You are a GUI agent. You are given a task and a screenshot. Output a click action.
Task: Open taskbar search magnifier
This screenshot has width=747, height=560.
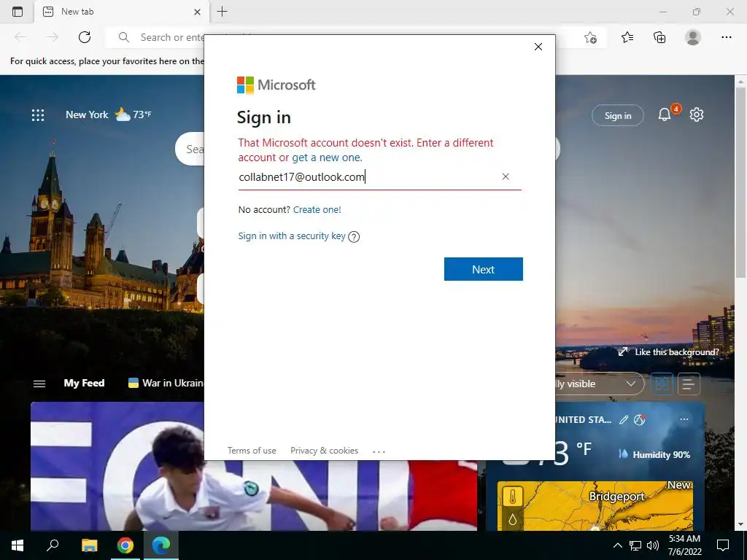click(x=53, y=545)
